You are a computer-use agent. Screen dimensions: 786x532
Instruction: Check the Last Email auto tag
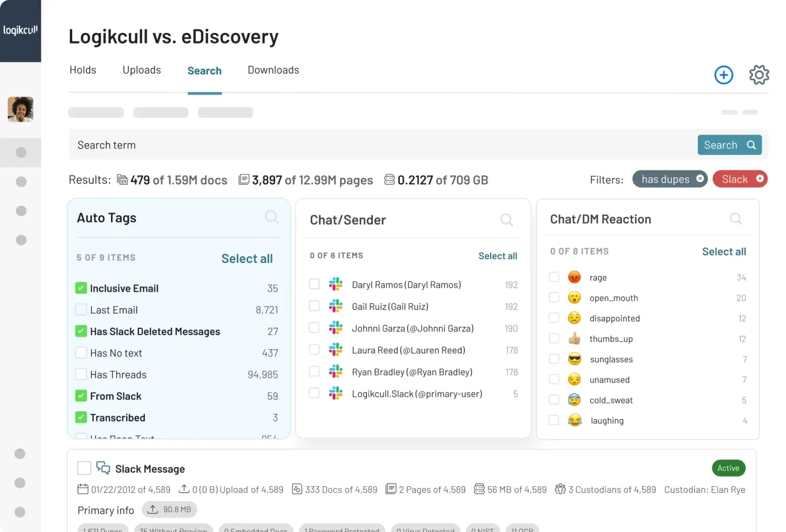[81, 310]
